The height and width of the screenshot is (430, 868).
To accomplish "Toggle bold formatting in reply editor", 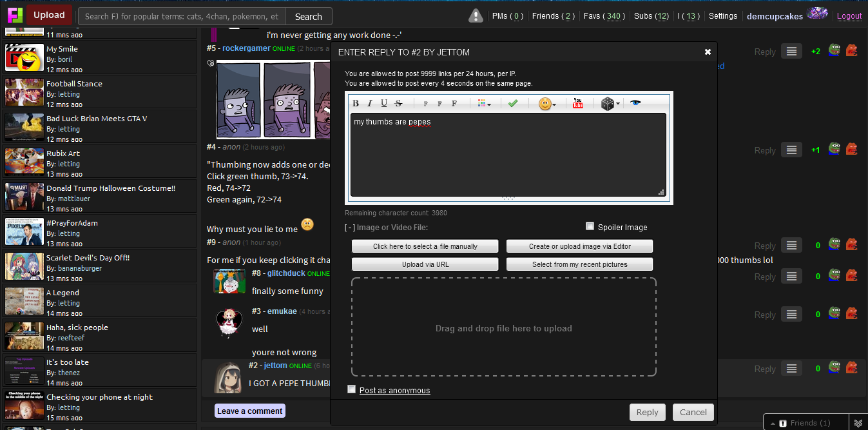I will [356, 103].
